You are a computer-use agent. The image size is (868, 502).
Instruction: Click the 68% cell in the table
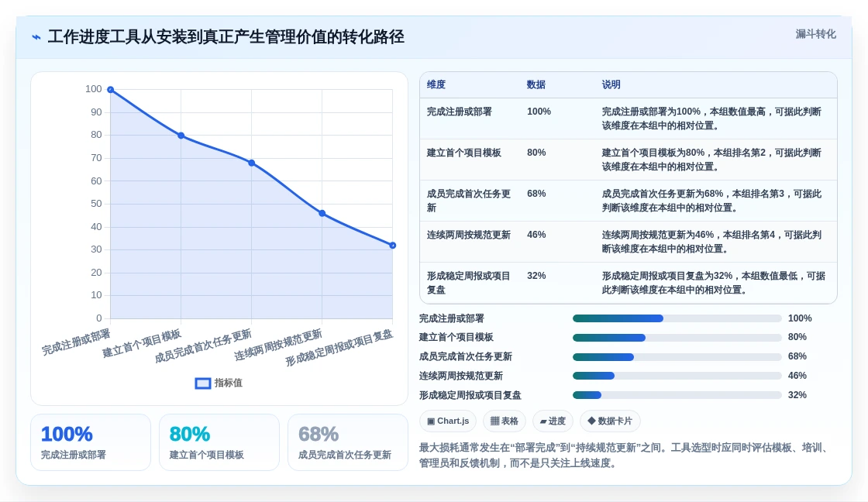(x=536, y=194)
